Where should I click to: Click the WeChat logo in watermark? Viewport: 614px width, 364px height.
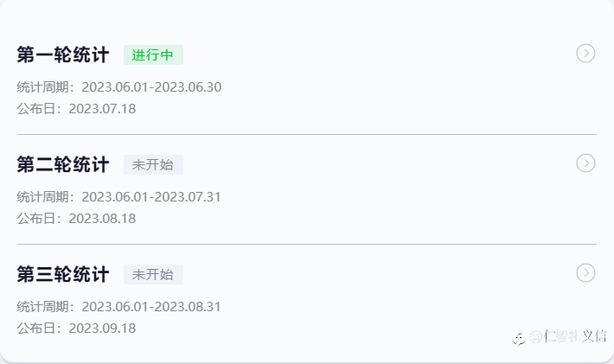coord(520,338)
